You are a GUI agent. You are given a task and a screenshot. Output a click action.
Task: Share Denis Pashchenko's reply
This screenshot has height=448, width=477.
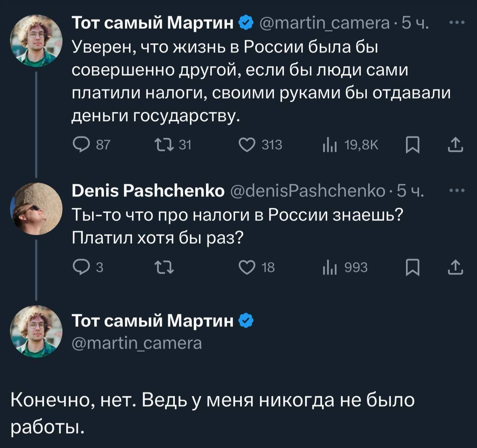455,267
